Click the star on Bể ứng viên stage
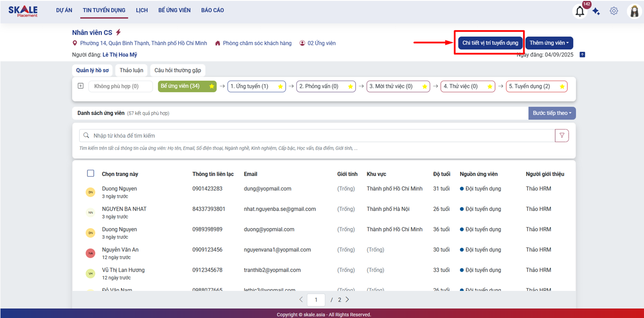Screen dimensions: 644x318 [x=212, y=86]
